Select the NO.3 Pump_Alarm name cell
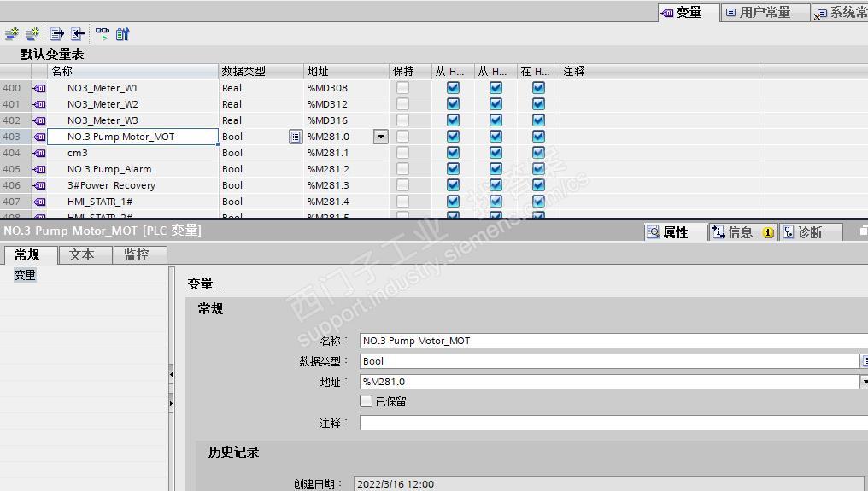 133,169
